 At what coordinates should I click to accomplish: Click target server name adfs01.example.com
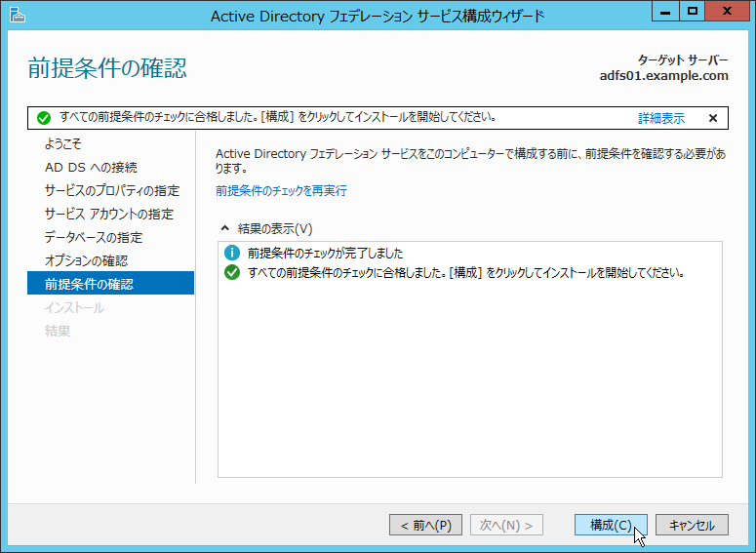tap(664, 76)
